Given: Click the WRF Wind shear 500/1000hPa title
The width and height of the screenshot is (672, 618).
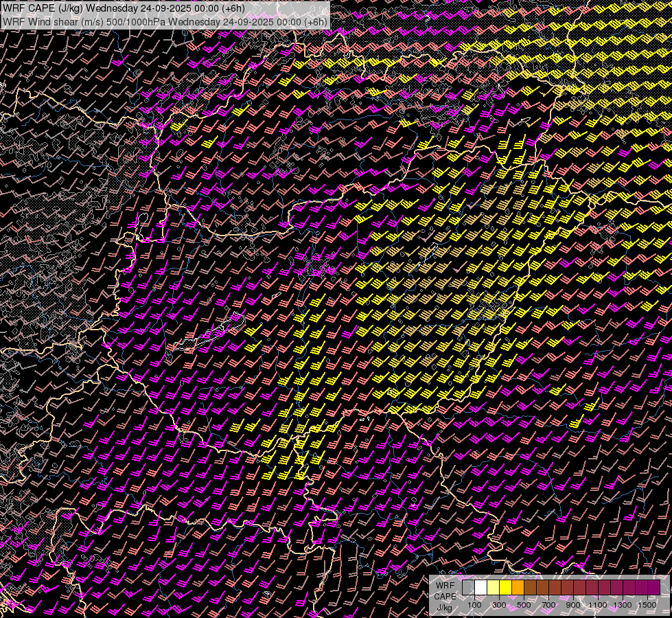Looking at the screenshot, I should [165, 21].
